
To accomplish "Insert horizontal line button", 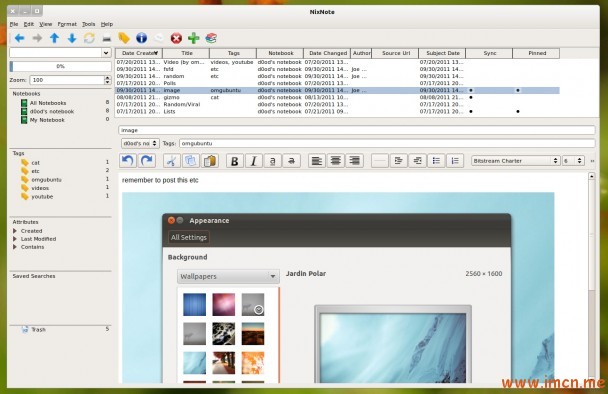I will [x=380, y=161].
